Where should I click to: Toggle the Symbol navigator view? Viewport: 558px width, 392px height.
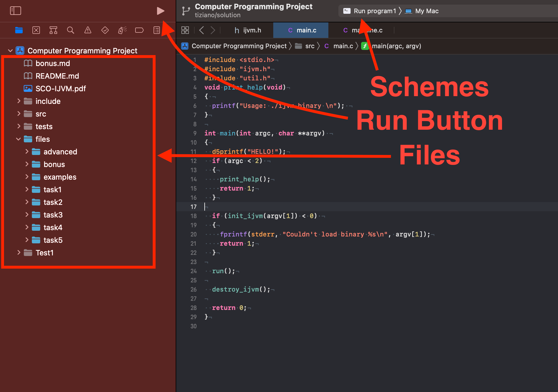(x=53, y=30)
